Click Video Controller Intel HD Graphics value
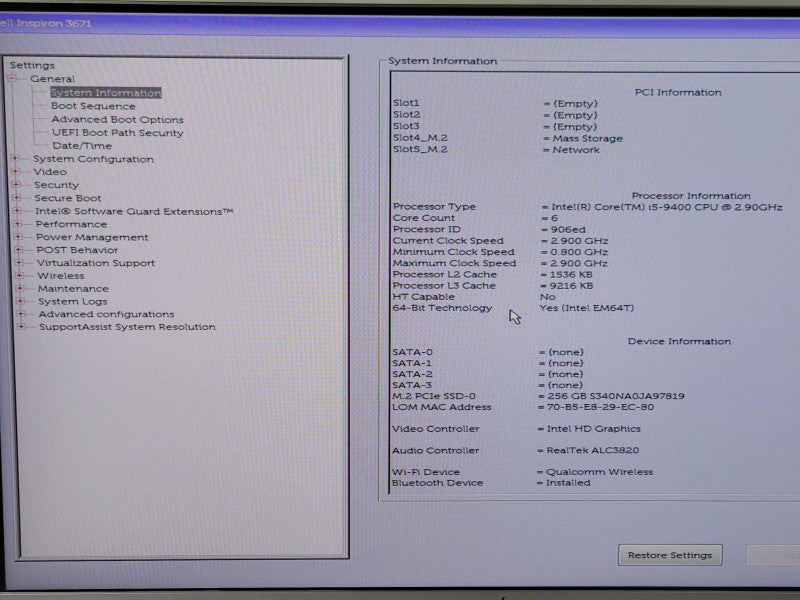Viewport: 800px width, 600px height. [593, 429]
